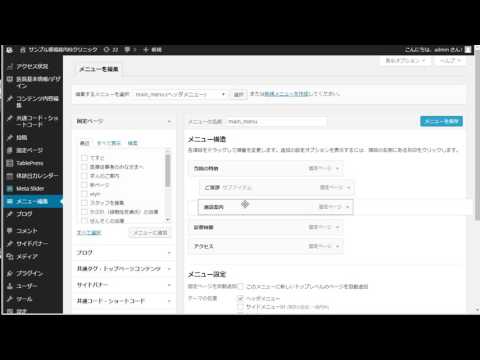Check the 新ページ page checkbox
The image size is (480, 360).
point(84,185)
